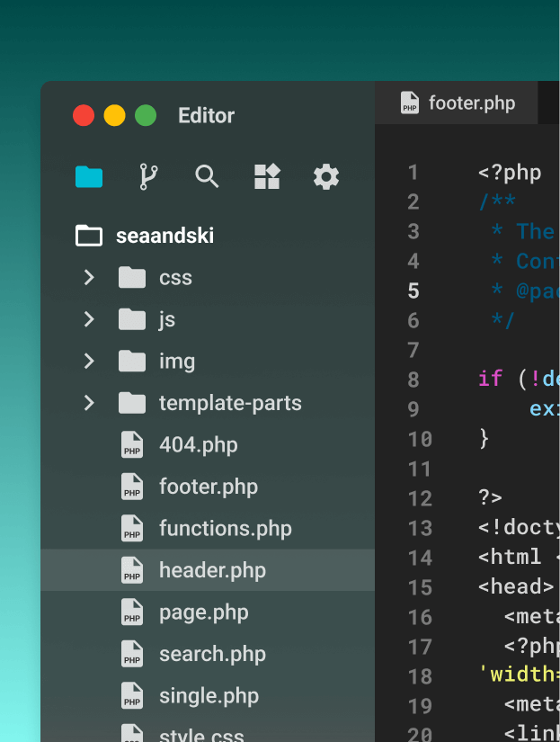Expand the template-parts folder chevron
This screenshot has height=742, width=560.
point(89,403)
